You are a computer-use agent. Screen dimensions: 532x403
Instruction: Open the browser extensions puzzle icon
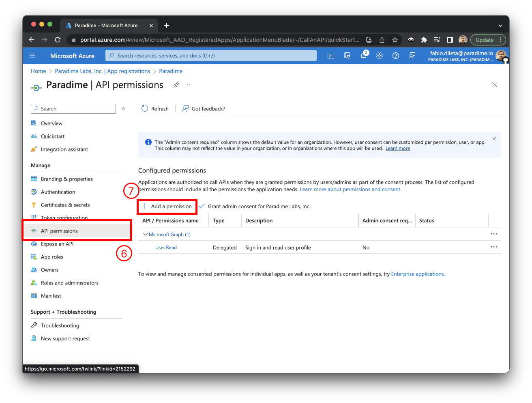coord(424,40)
